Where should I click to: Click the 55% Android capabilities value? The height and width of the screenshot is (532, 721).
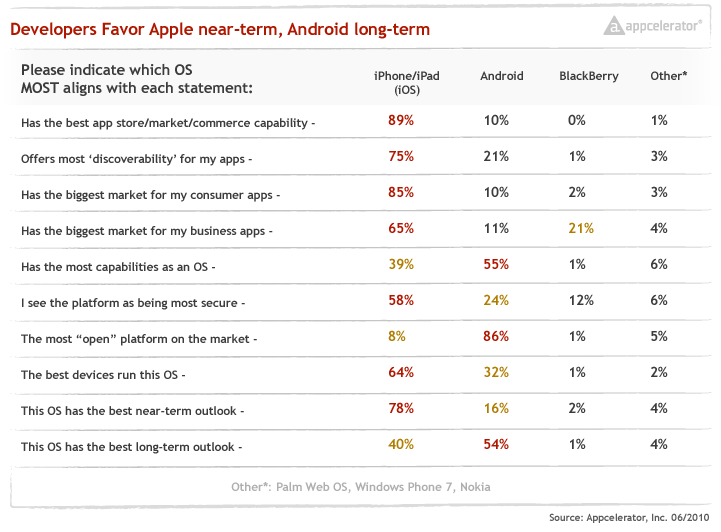coord(496,265)
